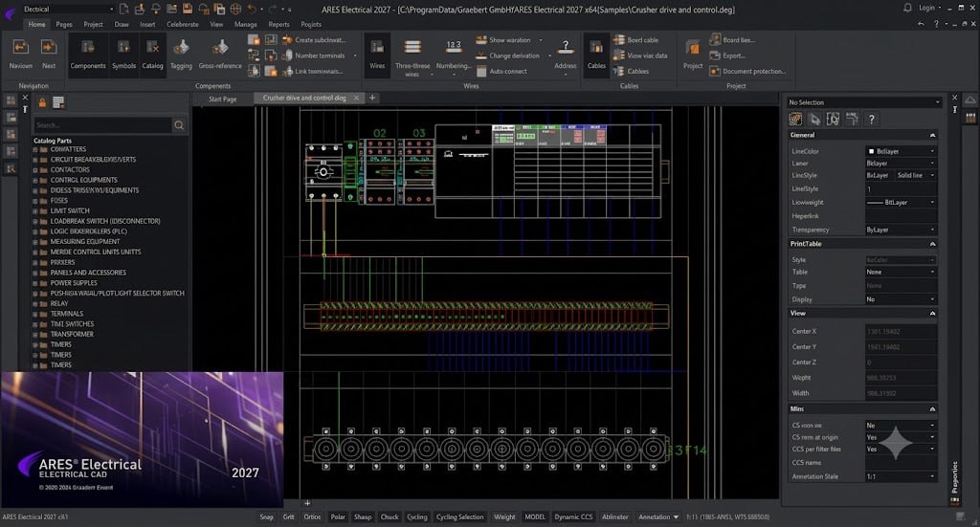Expand the CONTACTORS catalog folder
The height and width of the screenshot is (527, 980).
35,170
